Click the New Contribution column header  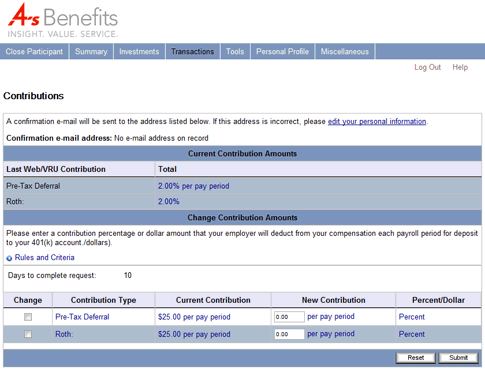point(333,300)
